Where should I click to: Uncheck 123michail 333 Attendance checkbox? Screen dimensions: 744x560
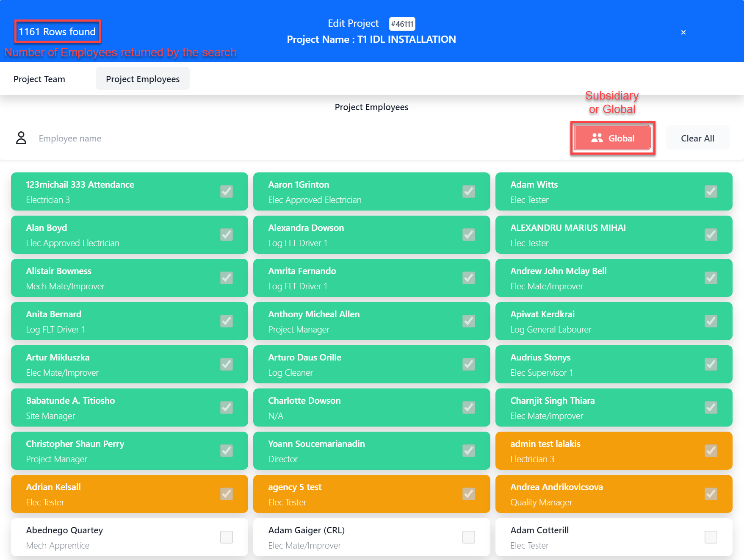[227, 191]
